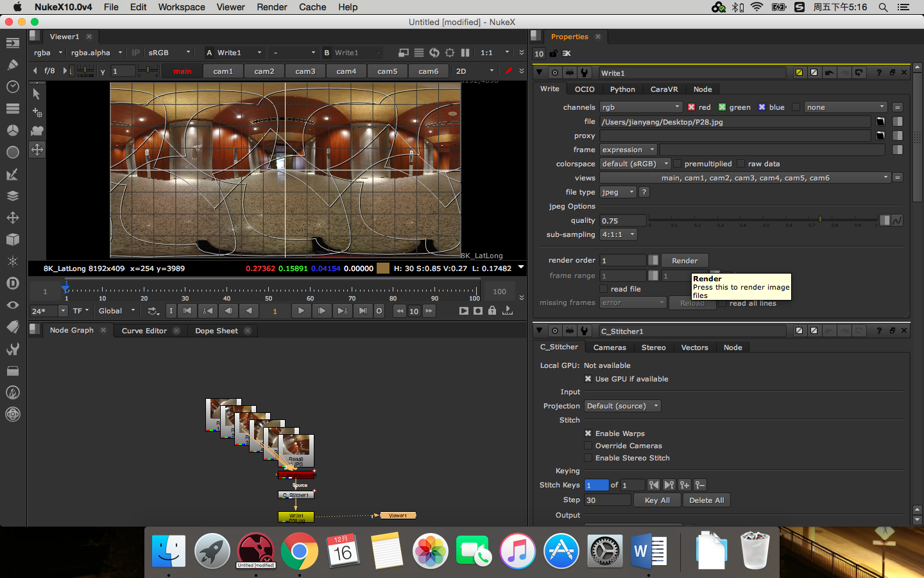Toggle the premultiplied checkbox
Screen dimensions: 924x578
click(x=678, y=164)
